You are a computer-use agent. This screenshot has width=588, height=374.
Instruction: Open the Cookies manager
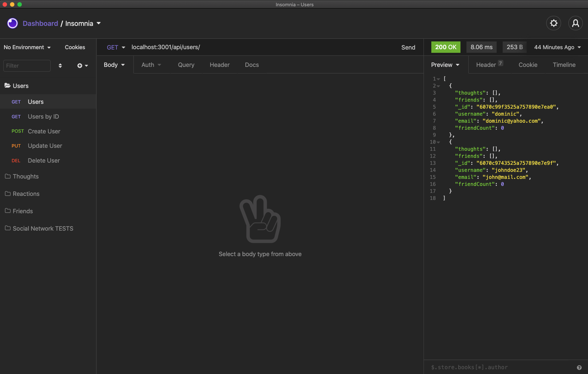(x=75, y=47)
